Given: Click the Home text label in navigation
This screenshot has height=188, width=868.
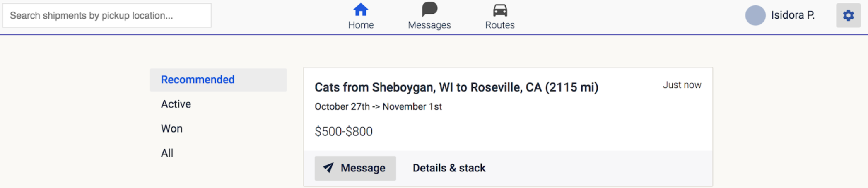Looking at the screenshot, I should (x=361, y=25).
